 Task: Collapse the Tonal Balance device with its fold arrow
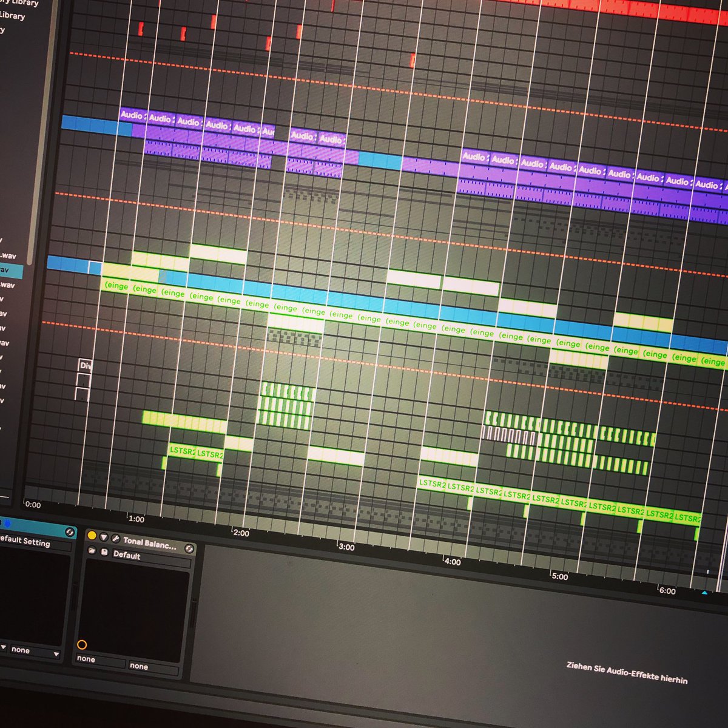click(104, 538)
